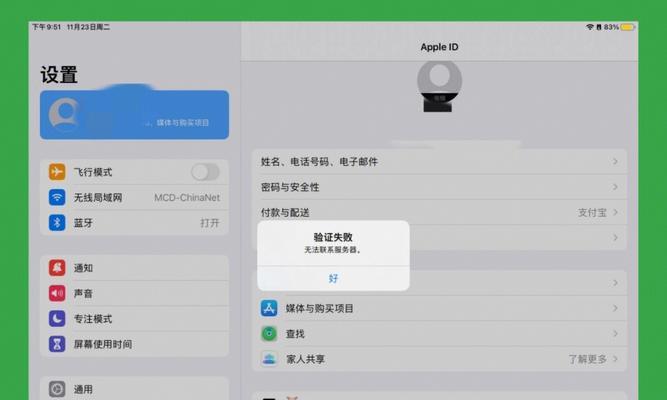Expand chevron on 媒体与购买项目 row
This screenshot has height=400, width=667.
click(x=615, y=308)
